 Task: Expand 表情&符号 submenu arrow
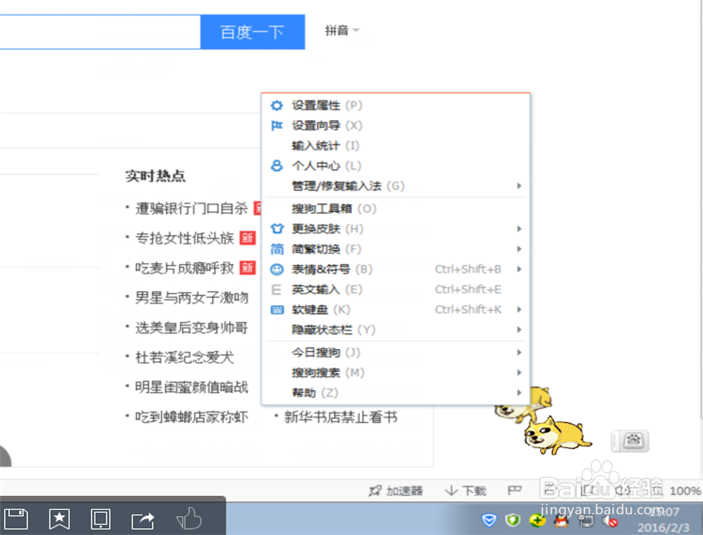tap(519, 269)
